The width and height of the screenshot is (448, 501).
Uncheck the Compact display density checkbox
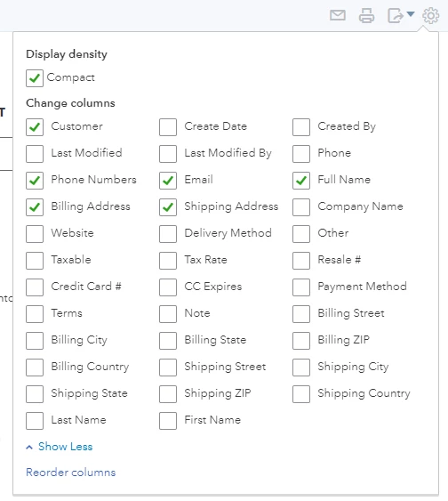[x=35, y=78]
